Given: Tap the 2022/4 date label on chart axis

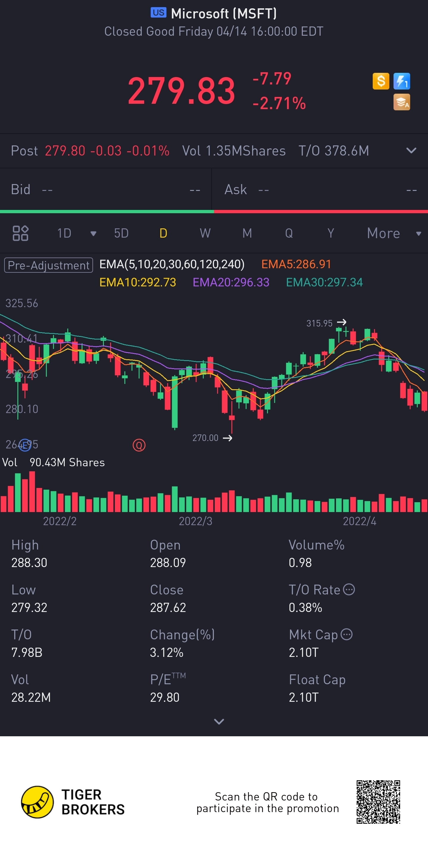Looking at the screenshot, I should point(360,521).
